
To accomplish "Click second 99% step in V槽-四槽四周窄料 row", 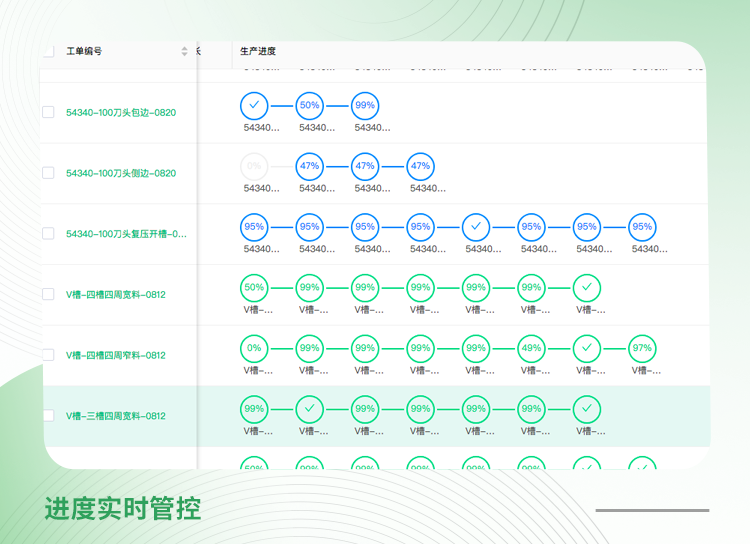I will (x=365, y=349).
